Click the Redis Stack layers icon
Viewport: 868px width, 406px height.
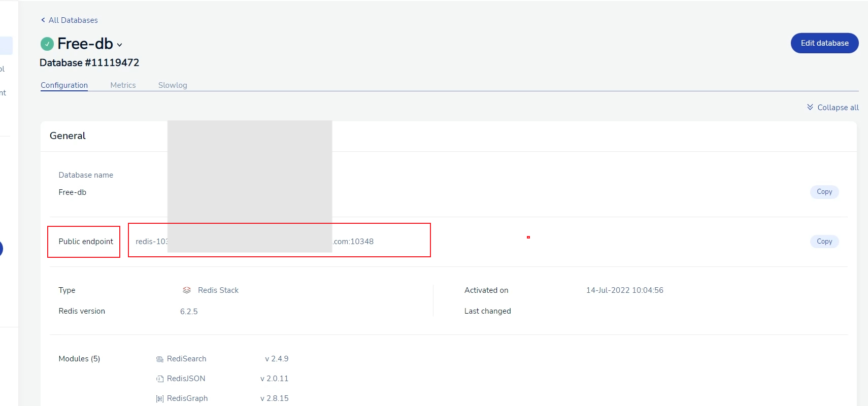click(187, 290)
